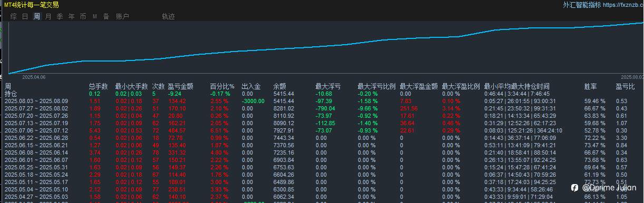Click the -790.04 max floating loss
The height and width of the screenshot is (203, 644).
point(326,108)
